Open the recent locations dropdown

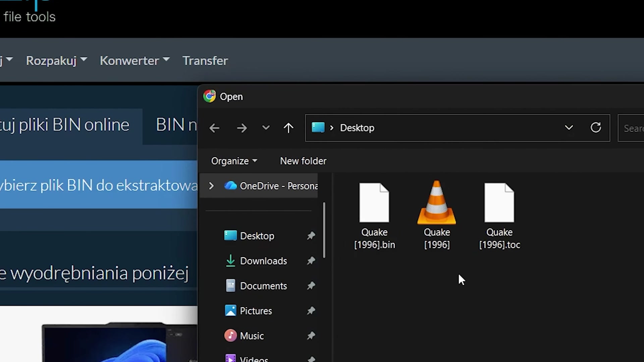coord(266,128)
